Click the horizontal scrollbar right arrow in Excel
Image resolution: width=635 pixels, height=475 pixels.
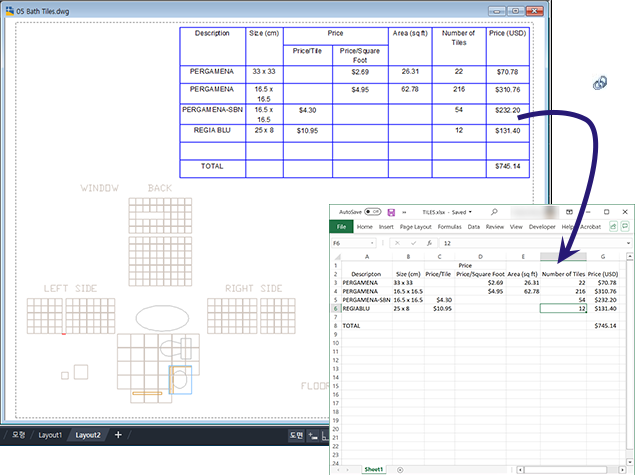pyautogui.click(x=623, y=470)
